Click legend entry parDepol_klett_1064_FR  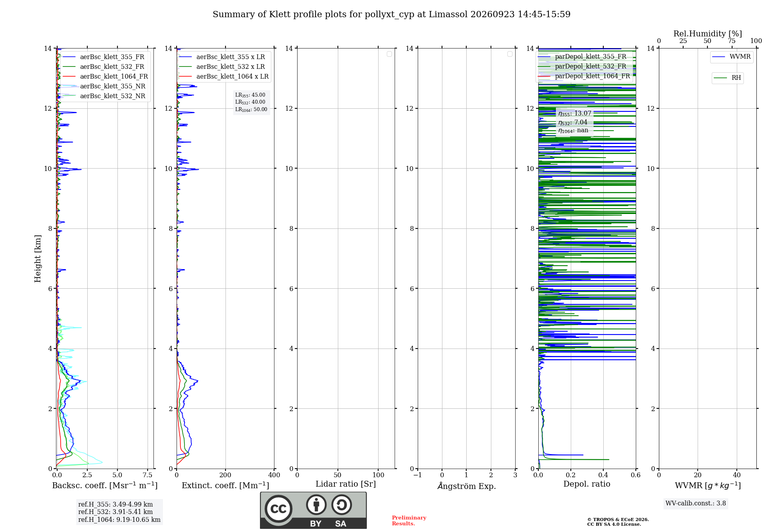coord(584,76)
